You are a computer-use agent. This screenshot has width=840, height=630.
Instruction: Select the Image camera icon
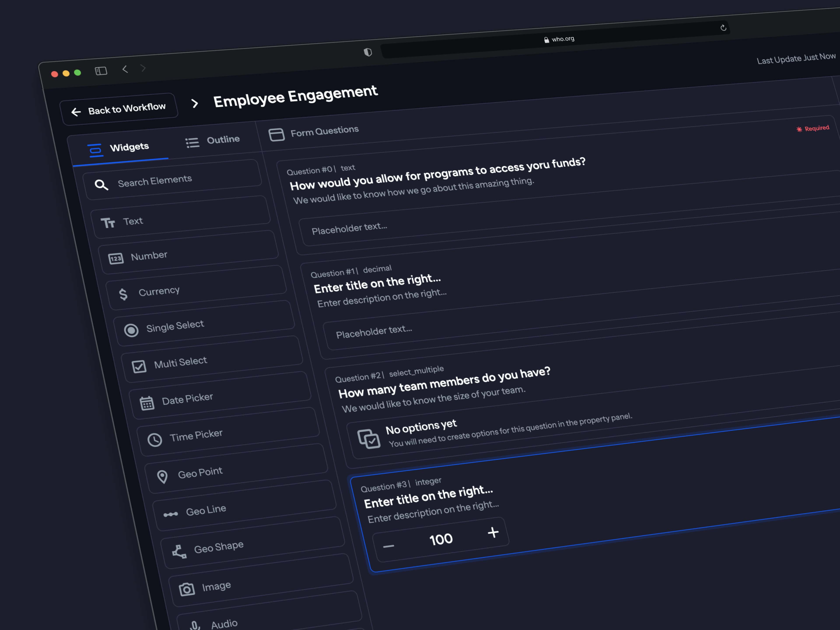(187, 589)
